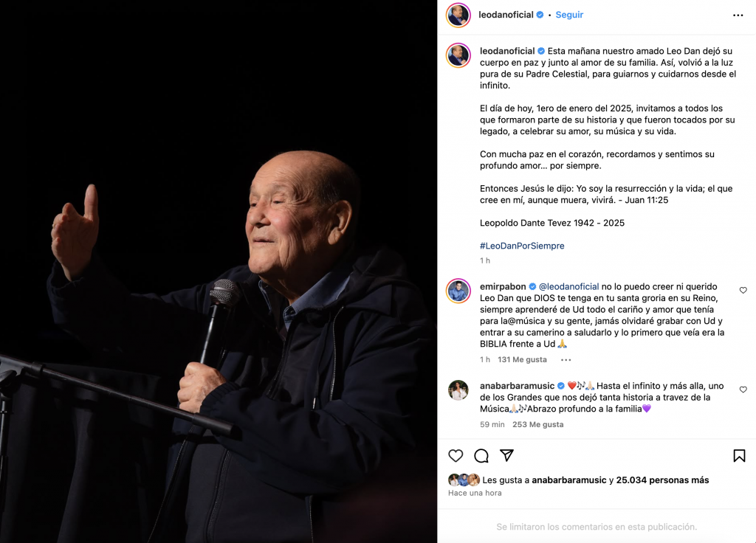
Task: Save post with the bookmark icon
Action: 739,456
